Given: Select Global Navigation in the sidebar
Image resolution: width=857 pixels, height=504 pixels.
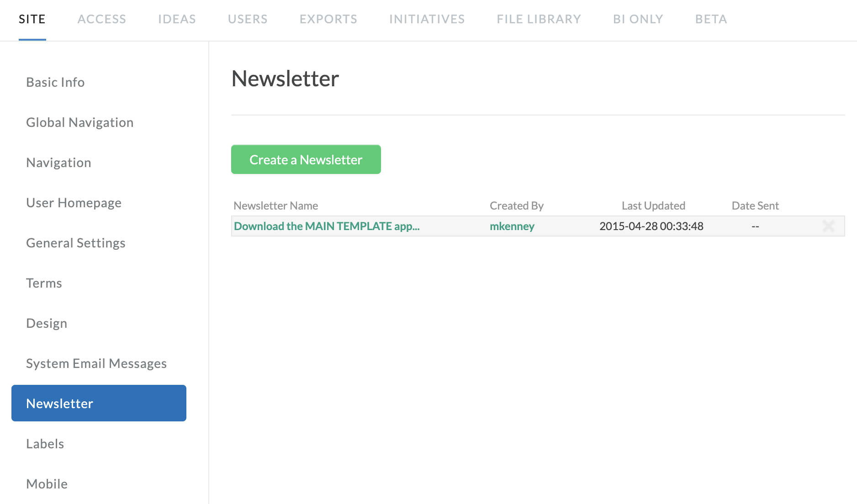Looking at the screenshot, I should (x=80, y=122).
